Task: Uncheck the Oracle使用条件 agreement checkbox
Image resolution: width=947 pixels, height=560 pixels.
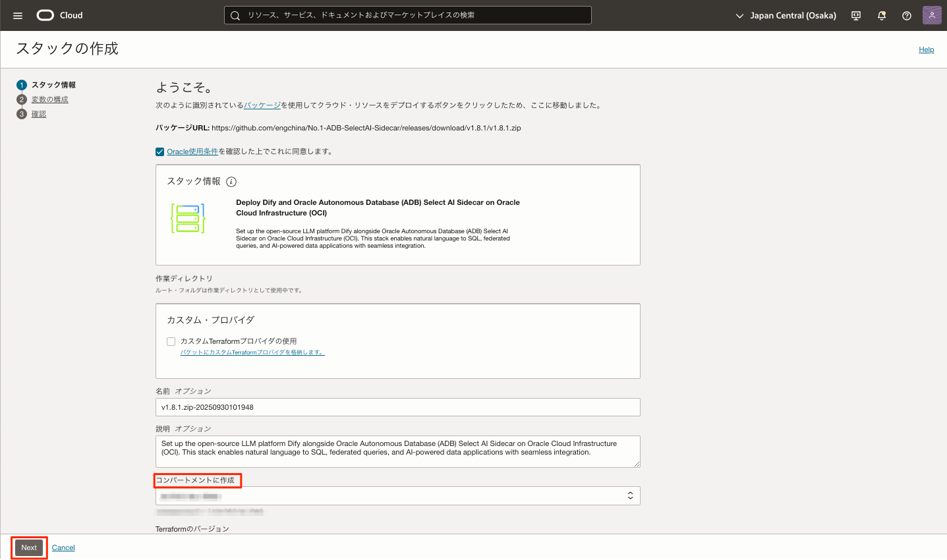Action: [x=159, y=152]
